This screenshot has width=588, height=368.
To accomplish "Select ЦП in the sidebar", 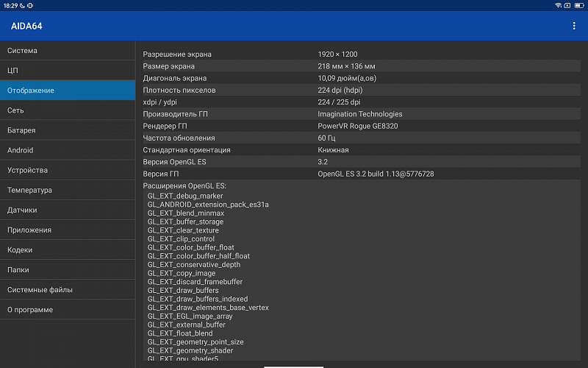I will click(68, 71).
